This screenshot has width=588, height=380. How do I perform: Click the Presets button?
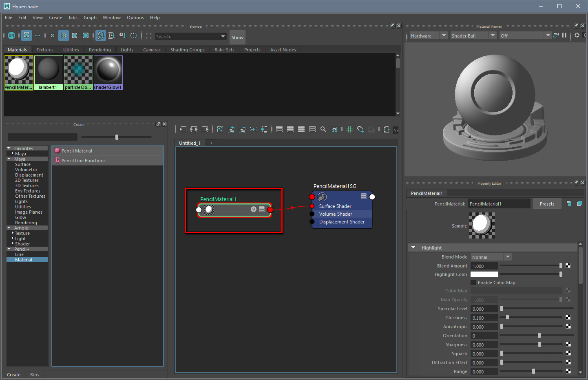(547, 204)
